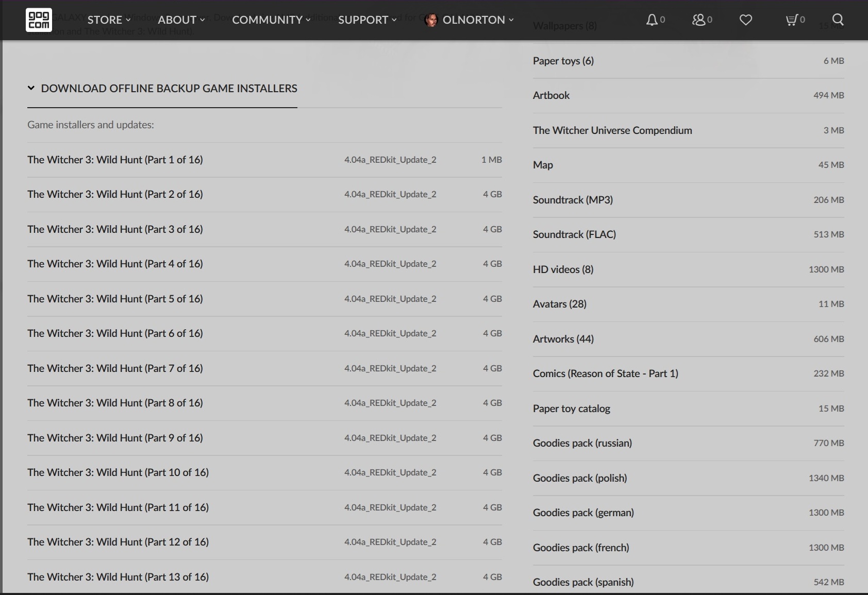The image size is (868, 595).
Task: Open the SUPPORT menu
Action: coord(368,20)
